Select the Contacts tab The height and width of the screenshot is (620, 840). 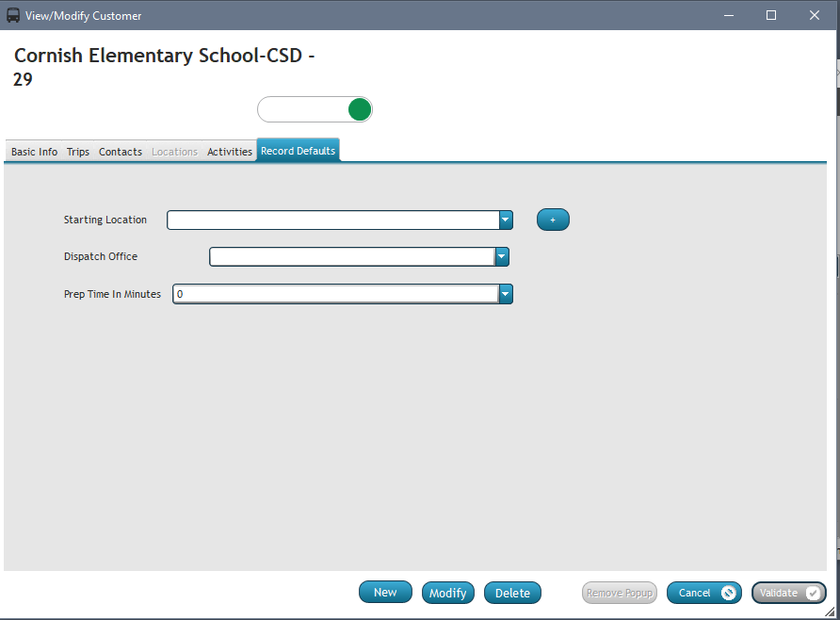pos(121,152)
